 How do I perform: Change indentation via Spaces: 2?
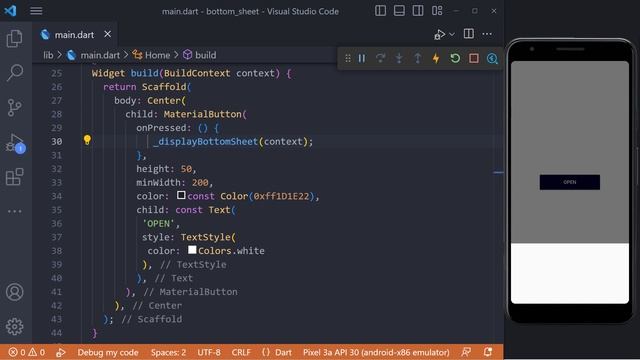point(168,352)
